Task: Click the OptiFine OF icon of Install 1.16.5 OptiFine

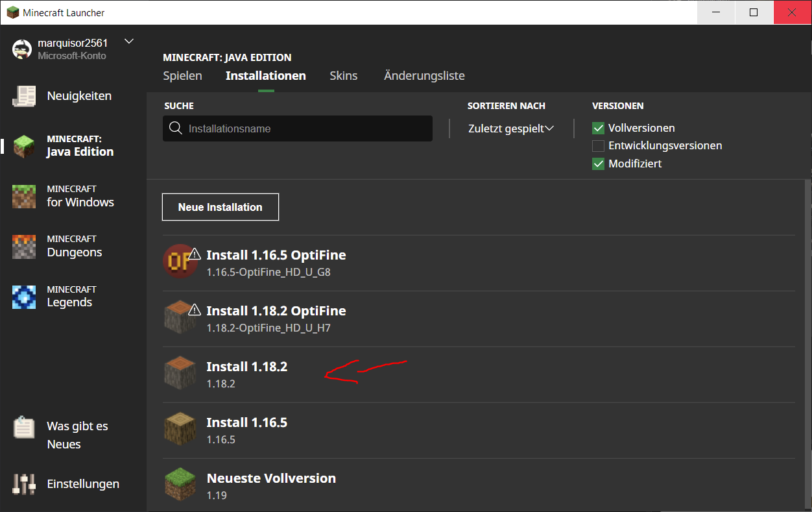Action: click(178, 261)
